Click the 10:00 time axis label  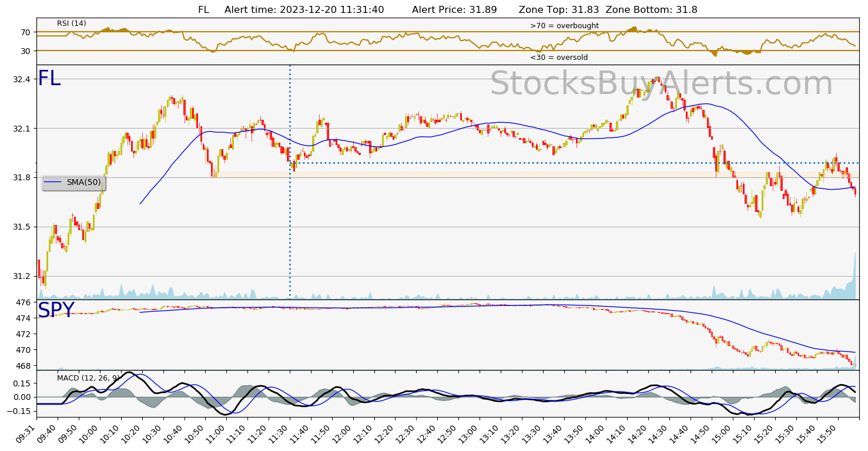(x=90, y=434)
